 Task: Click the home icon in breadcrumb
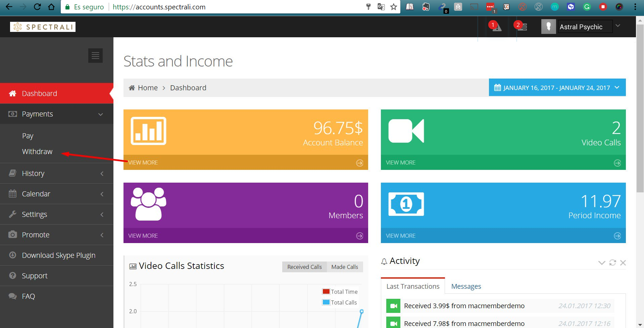[132, 88]
